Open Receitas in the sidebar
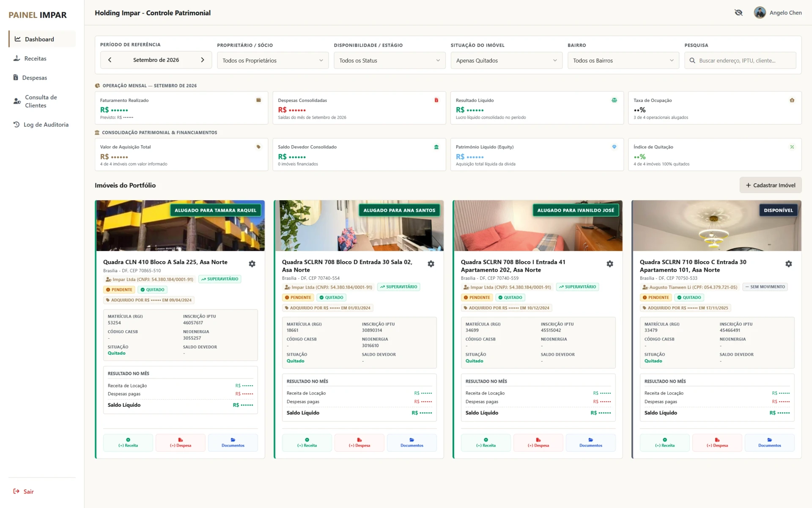Viewport: 812px width, 508px height. 42,58
